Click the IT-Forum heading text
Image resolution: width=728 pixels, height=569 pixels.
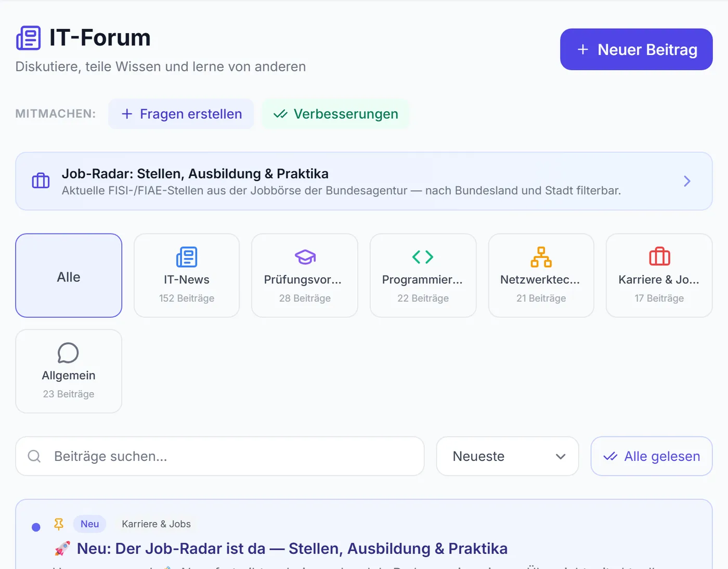(x=100, y=38)
